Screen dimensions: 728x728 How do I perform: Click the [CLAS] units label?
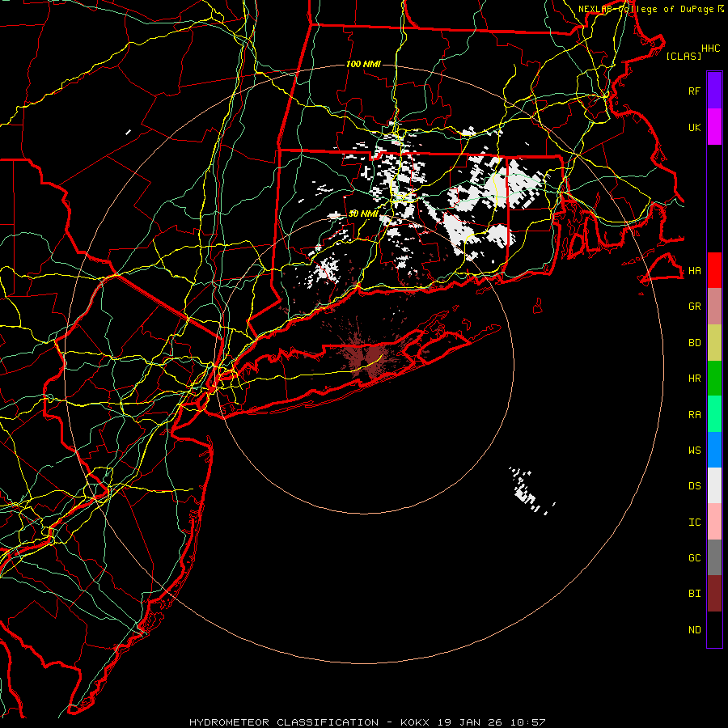684,56
